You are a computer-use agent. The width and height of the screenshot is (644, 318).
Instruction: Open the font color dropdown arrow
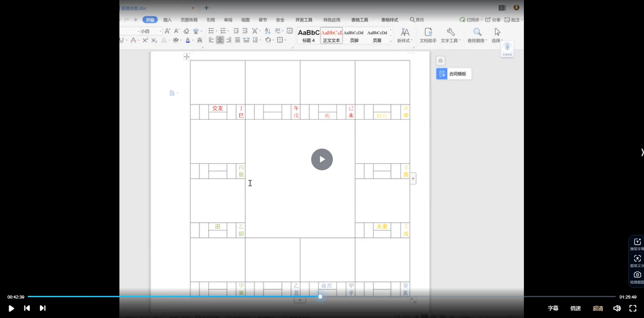point(192,40)
